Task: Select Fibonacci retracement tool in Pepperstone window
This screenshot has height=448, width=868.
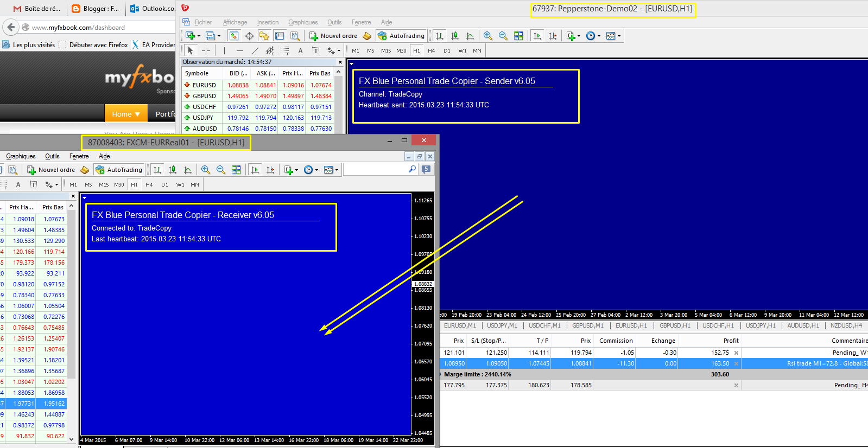Action: (x=285, y=50)
